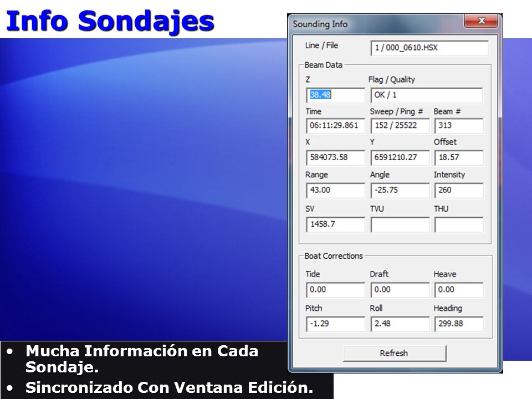Click the empty THU field

pos(459,224)
